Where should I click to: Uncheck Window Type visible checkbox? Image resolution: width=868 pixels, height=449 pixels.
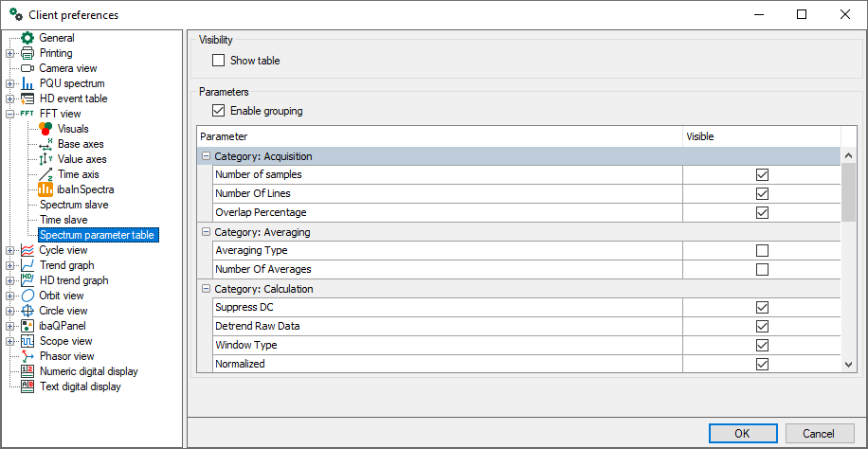coord(762,346)
